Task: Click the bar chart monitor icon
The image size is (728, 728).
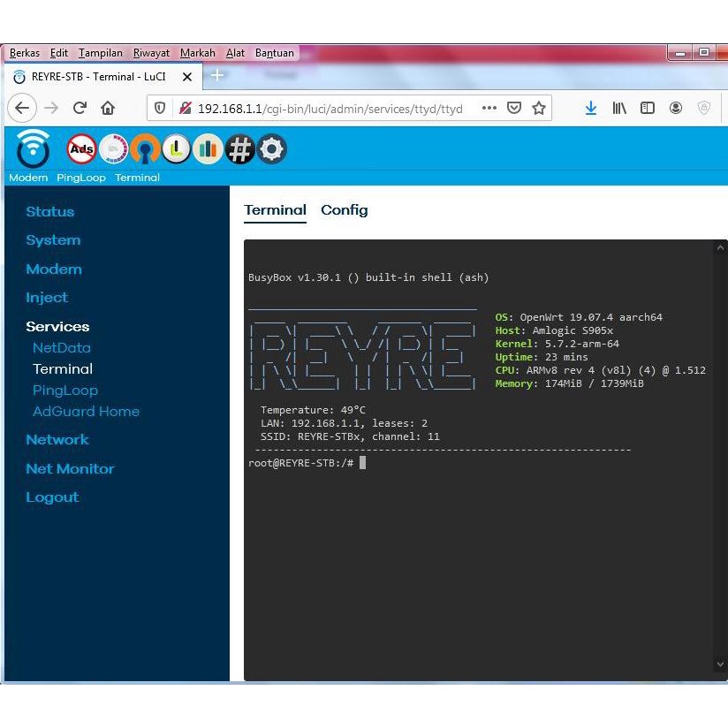Action: point(208,149)
